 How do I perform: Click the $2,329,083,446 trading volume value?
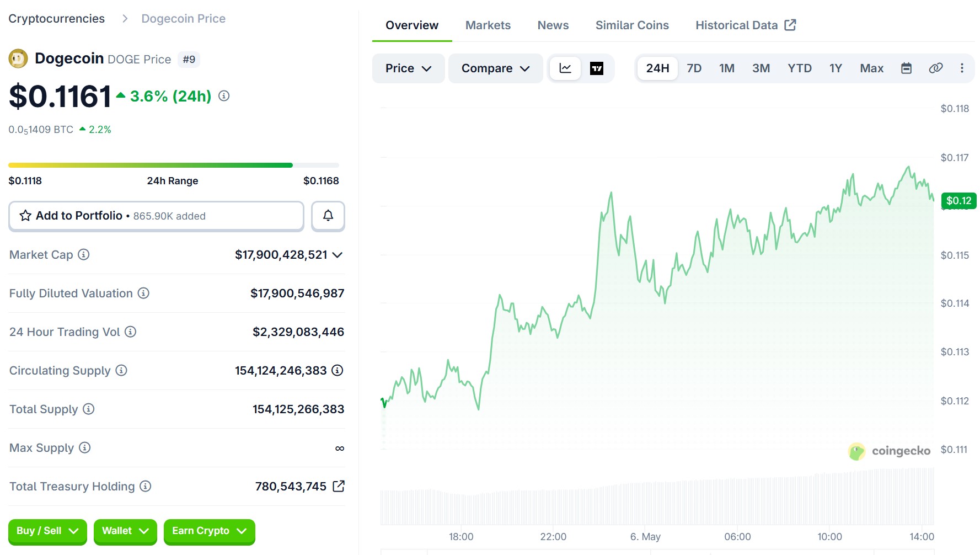(x=298, y=332)
